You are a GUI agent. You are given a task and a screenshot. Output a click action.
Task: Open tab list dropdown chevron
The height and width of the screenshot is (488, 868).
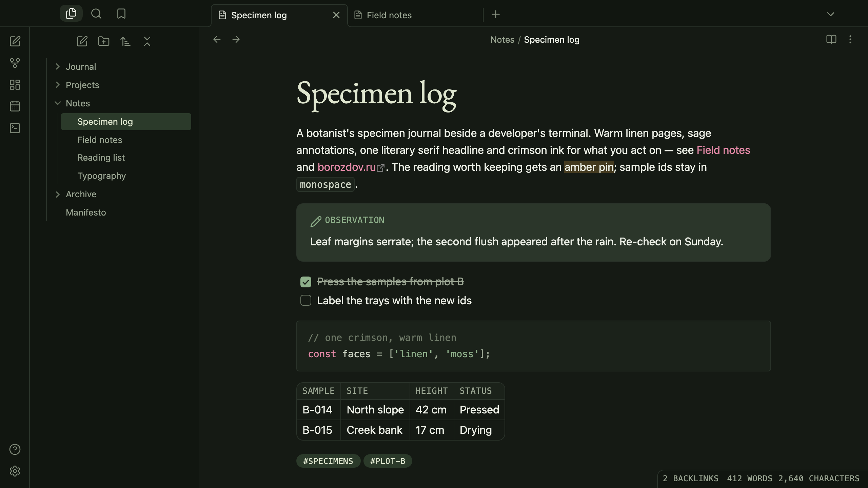click(x=831, y=14)
